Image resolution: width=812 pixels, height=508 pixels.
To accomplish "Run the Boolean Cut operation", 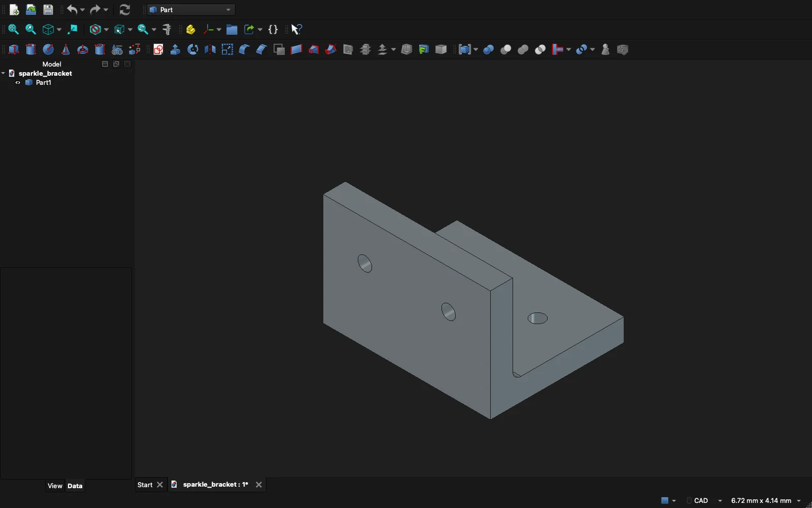I will click(506, 49).
